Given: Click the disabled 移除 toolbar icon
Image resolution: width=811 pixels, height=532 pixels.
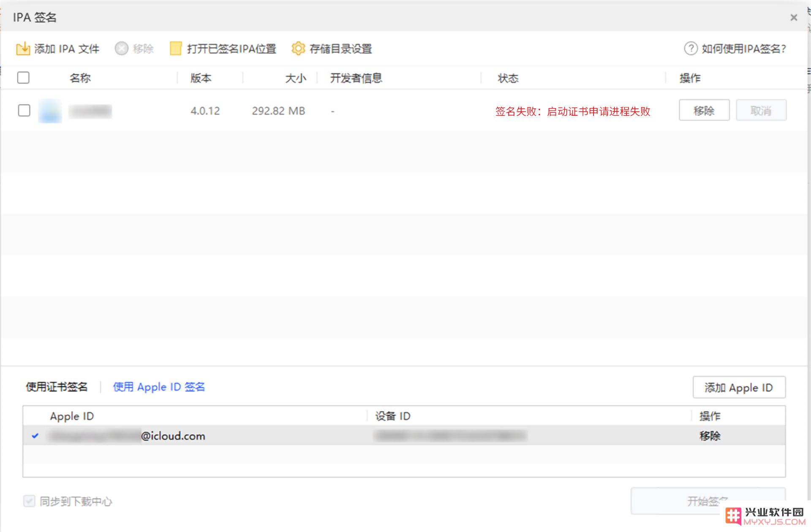Looking at the screenshot, I should coord(121,49).
